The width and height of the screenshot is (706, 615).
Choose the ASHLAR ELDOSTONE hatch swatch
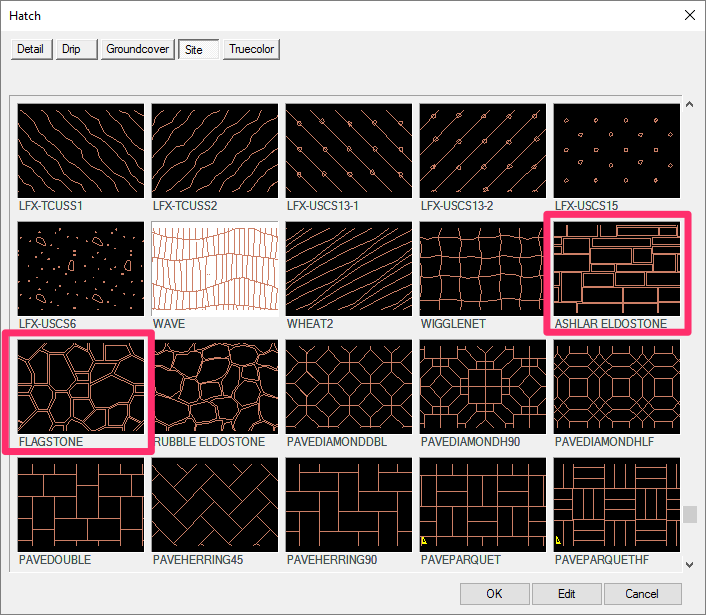click(616, 268)
